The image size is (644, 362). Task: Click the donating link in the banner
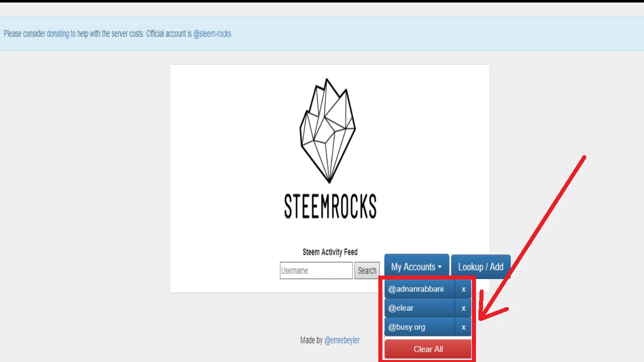click(x=58, y=34)
